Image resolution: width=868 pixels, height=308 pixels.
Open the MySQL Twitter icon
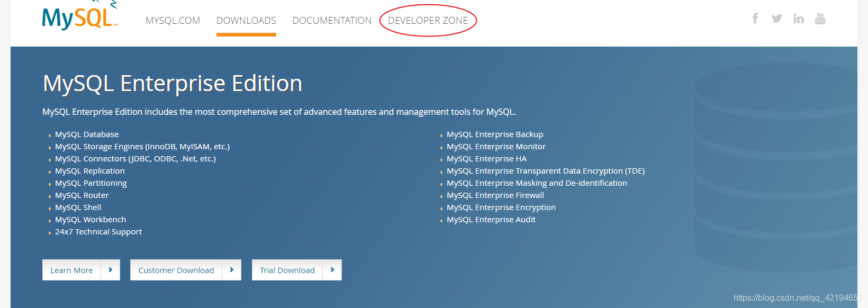(777, 19)
